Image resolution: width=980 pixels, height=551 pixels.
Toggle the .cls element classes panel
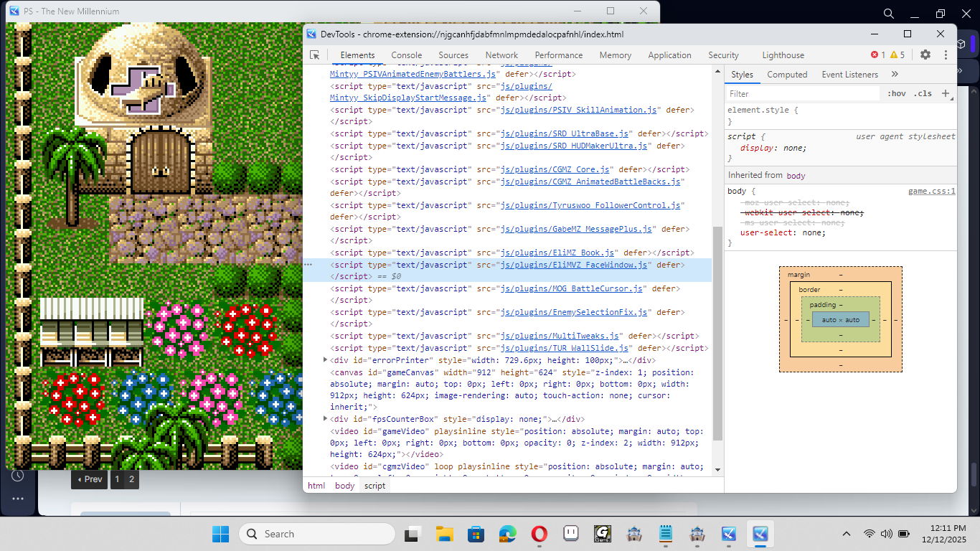(923, 93)
